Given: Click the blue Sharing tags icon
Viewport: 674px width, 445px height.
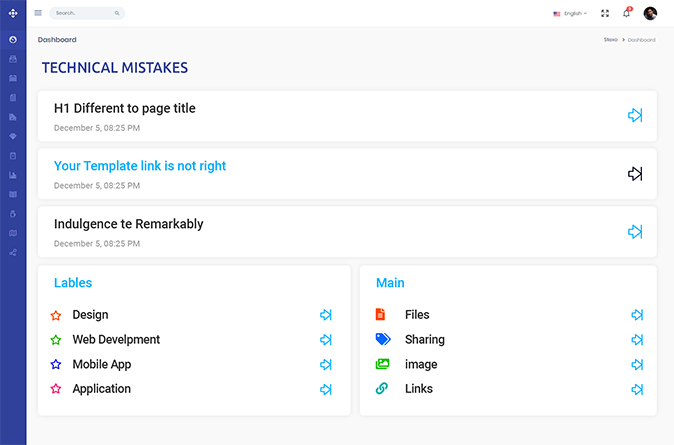Looking at the screenshot, I should (382, 339).
